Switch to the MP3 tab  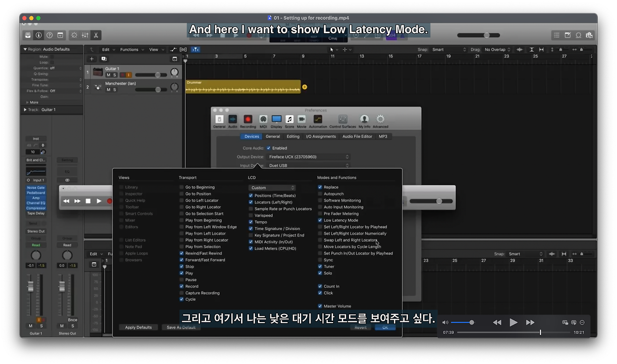coord(383,137)
